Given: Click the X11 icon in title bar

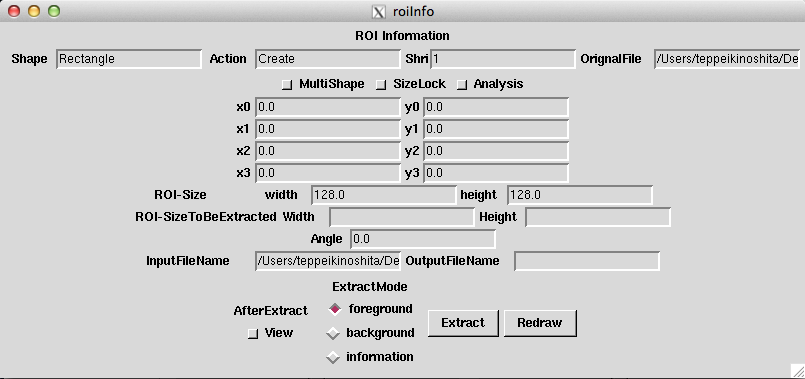Looking at the screenshot, I should (x=378, y=11).
